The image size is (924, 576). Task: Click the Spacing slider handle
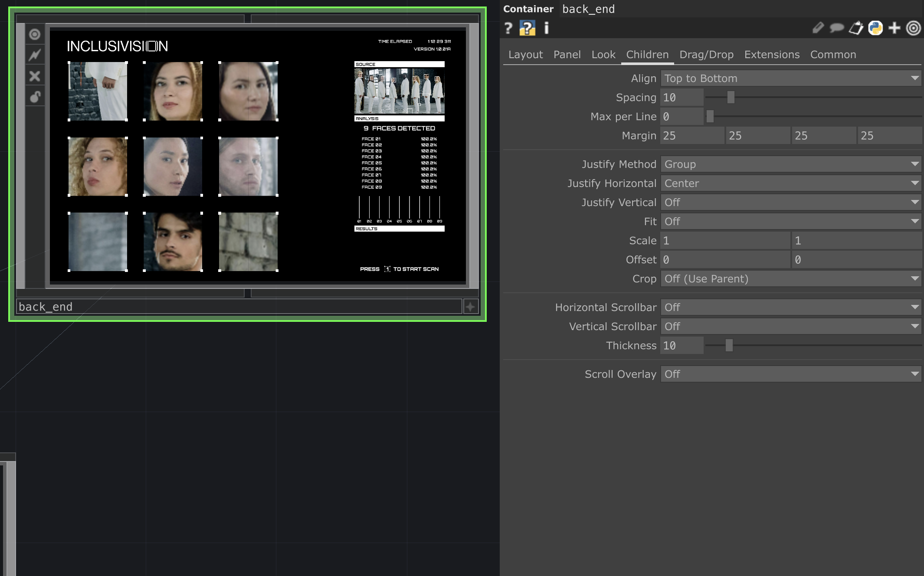731,98
